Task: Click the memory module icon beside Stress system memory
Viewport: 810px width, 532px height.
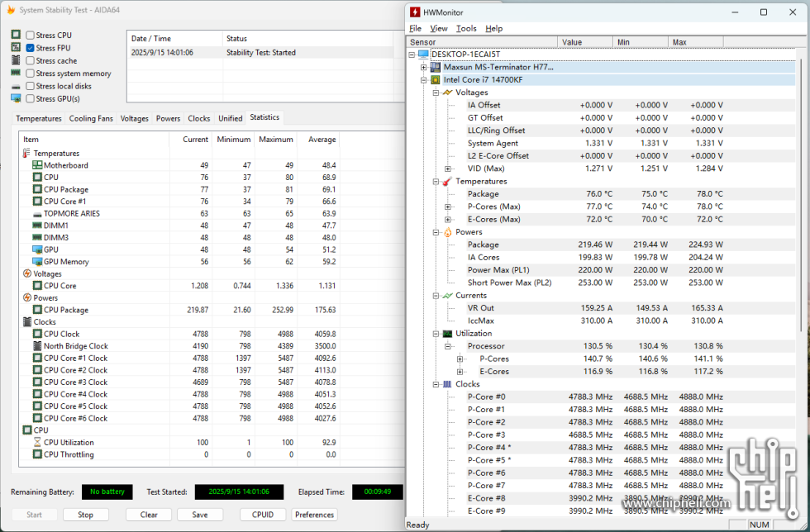Action: click(x=16, y=73)
